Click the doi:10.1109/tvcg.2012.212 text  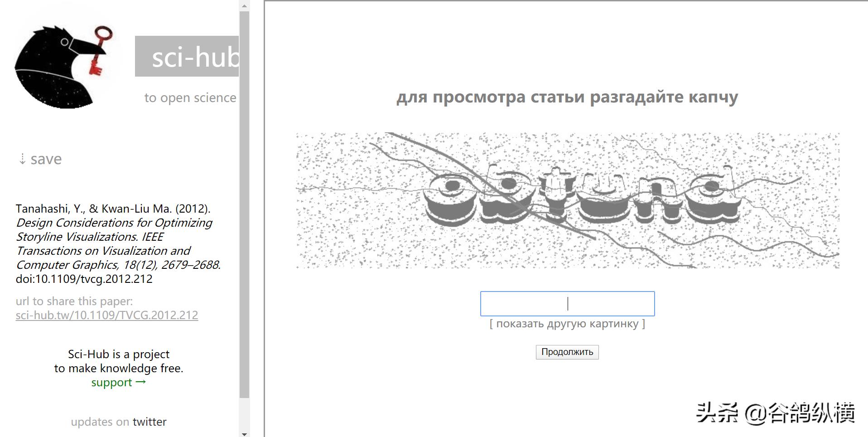point(84,279)
